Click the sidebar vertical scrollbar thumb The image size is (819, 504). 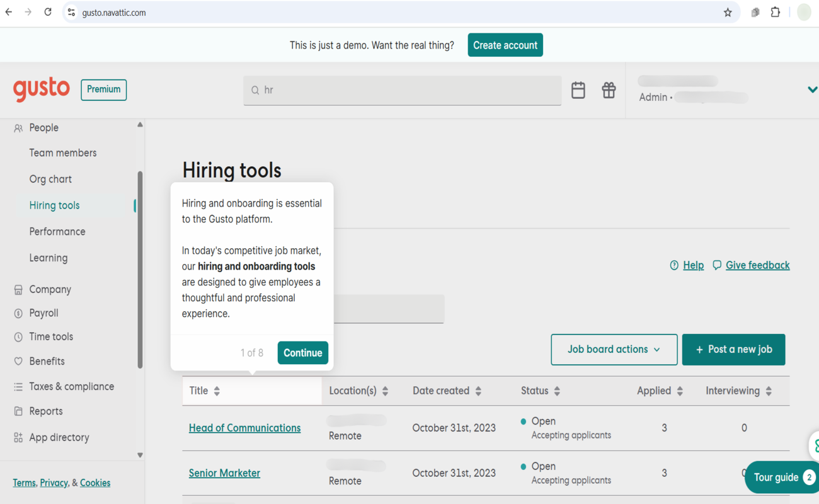click(x=140, y=270)
